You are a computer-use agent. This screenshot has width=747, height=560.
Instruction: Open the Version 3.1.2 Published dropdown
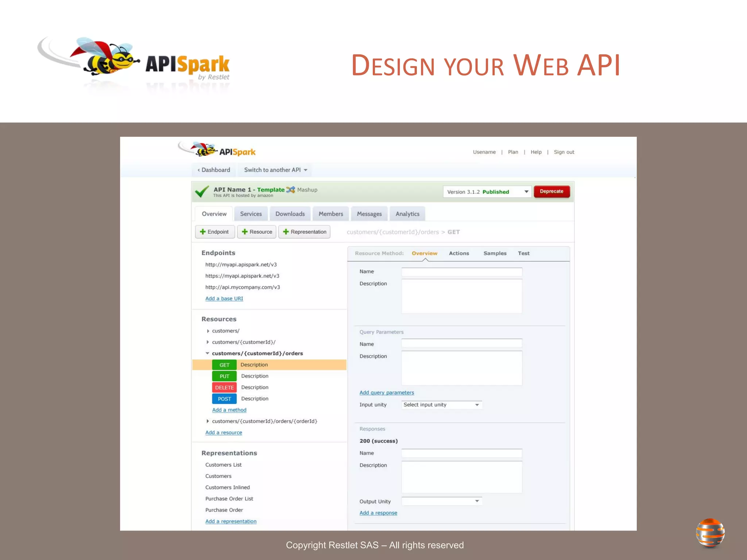click(487, 192)
